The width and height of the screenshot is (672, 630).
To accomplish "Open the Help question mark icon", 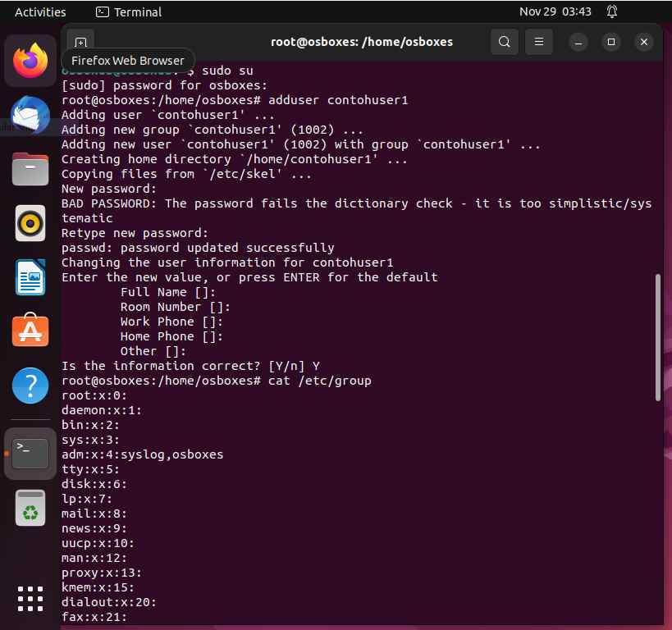I will (30, 386).
